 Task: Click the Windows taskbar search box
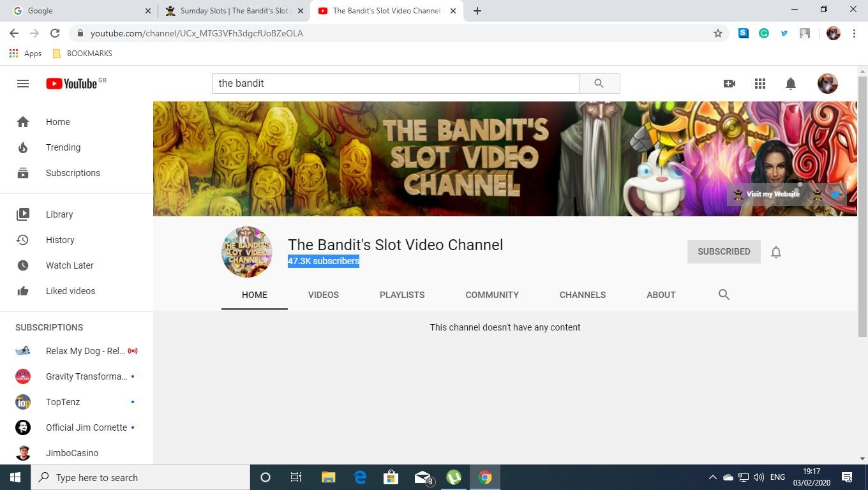(x=140, y=477)
